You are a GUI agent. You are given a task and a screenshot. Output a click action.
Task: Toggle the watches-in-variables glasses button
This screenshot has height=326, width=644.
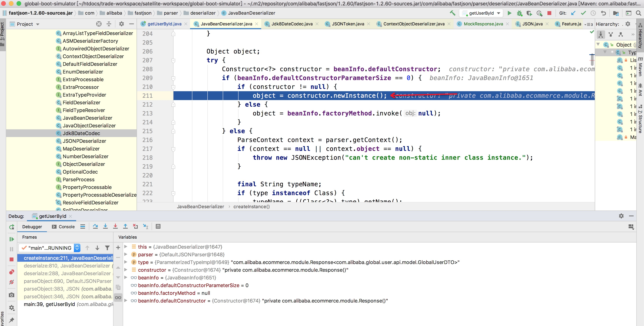pyautogui.click(x=118, y=298)
